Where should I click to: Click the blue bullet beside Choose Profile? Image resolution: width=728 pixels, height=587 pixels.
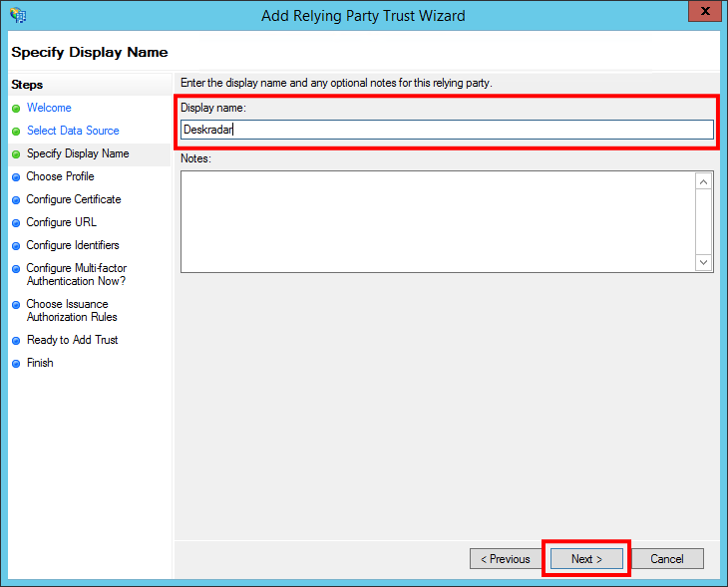tap(16, 177)
